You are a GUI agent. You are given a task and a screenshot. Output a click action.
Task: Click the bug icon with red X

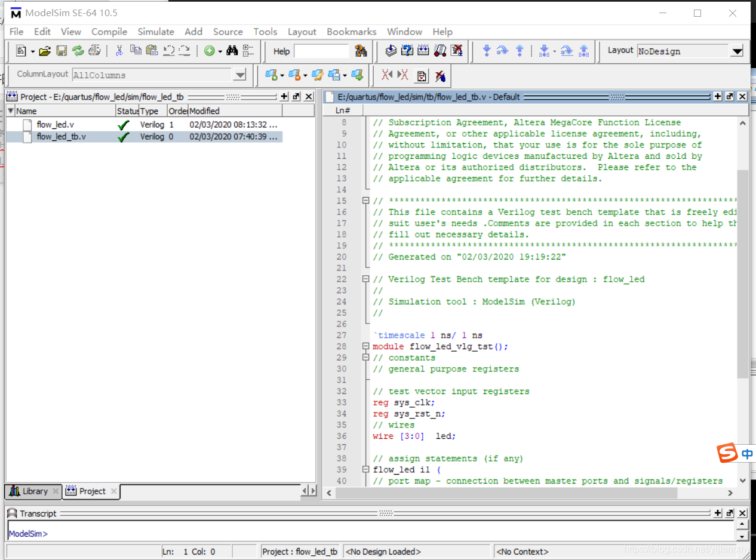[x=441, y=76]
